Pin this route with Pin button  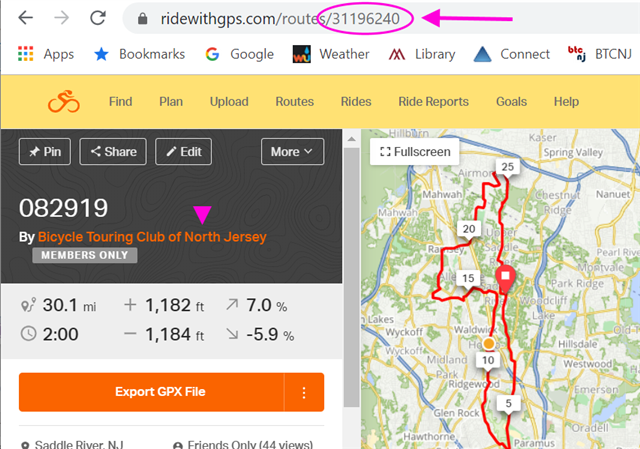(x=45, y=151)
